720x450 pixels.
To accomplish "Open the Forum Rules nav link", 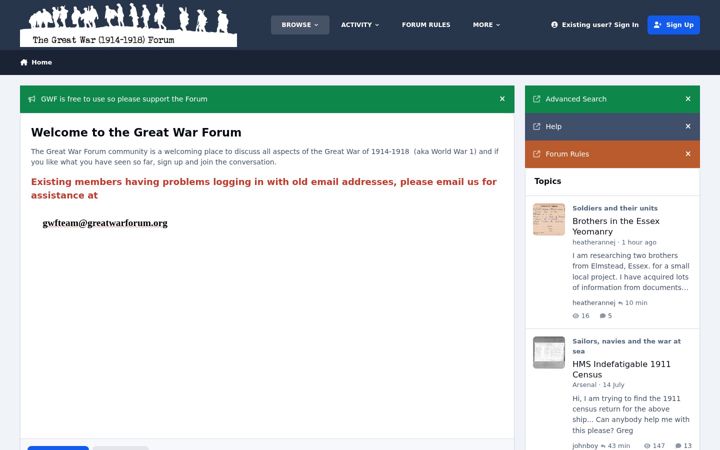I will [x=426, y=25].
